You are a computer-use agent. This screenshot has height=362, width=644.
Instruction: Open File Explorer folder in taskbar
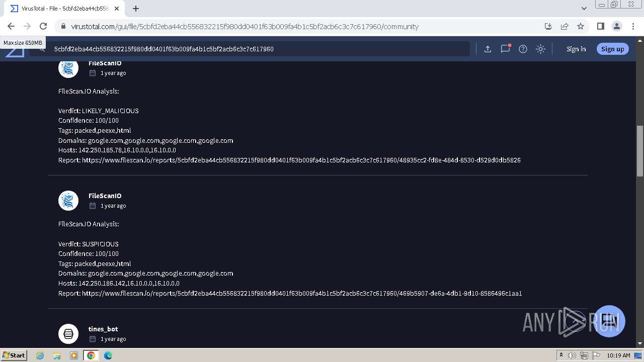tap(57, 355)
